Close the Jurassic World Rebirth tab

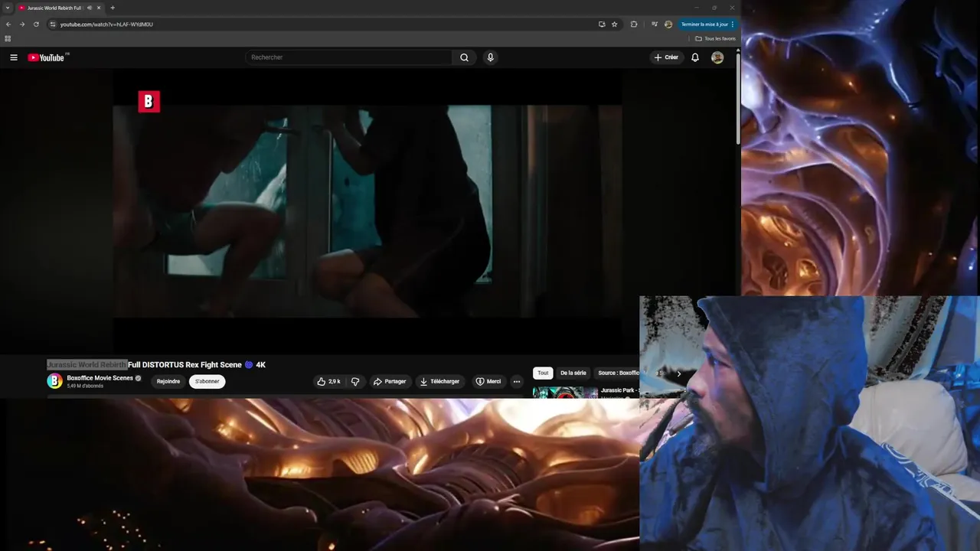[x=99, y=8]
